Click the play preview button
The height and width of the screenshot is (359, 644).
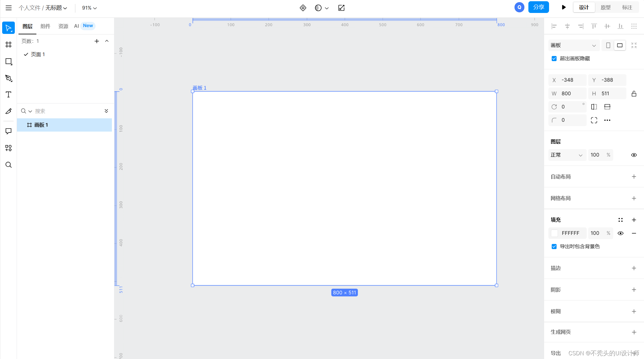coord(564,7)
